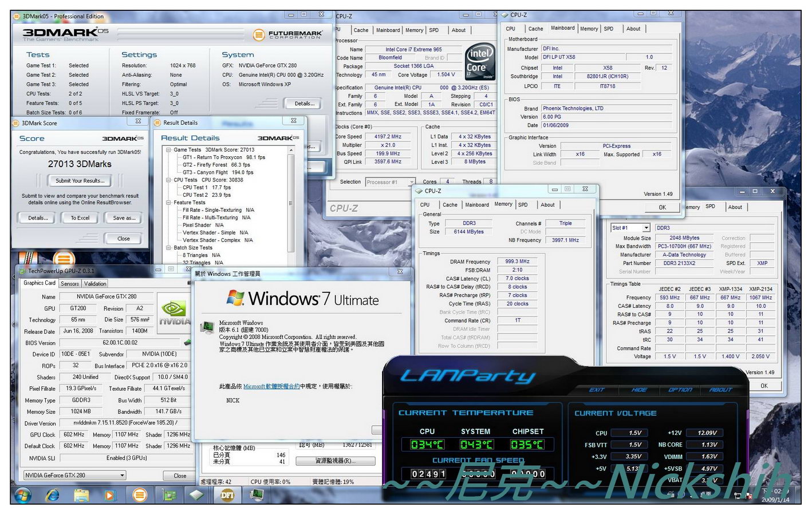Select Cache tab in CPU-Z Mainboard window
This screenshot has width=812, height=515.
click(x=535, y=29)
